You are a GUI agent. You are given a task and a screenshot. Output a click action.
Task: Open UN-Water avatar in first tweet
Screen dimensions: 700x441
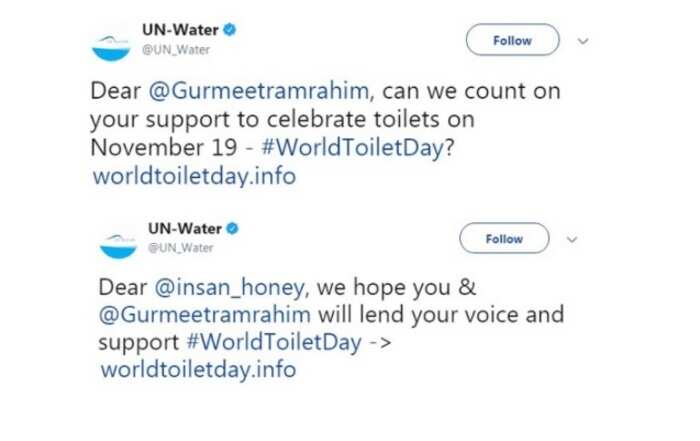click(x=111, y=47)
